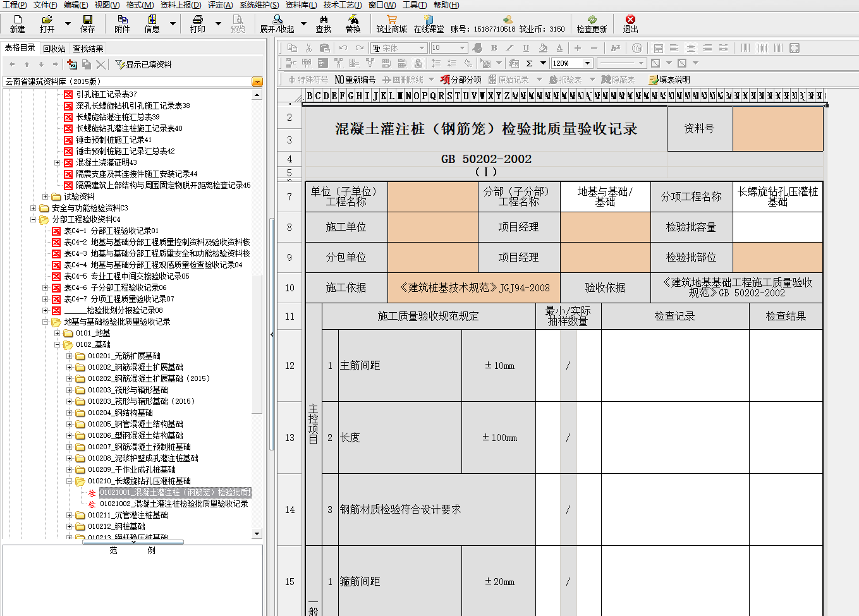Open the font size dropdown showing 10
This screenshot has width=859, height=616.
(463, 48)
